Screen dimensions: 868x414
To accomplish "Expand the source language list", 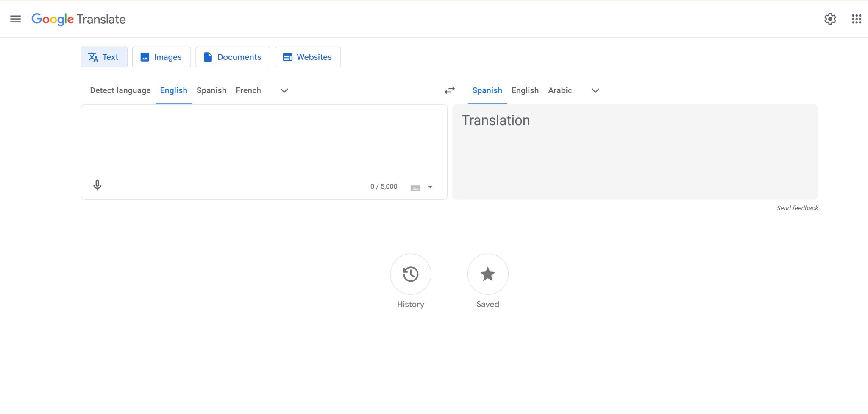I will (284, 90).
